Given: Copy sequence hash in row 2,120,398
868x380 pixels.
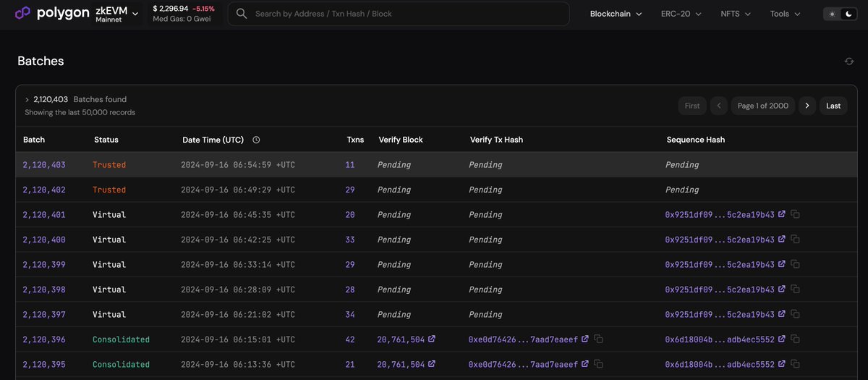Looking at the screenshot, I should [795, 290].
